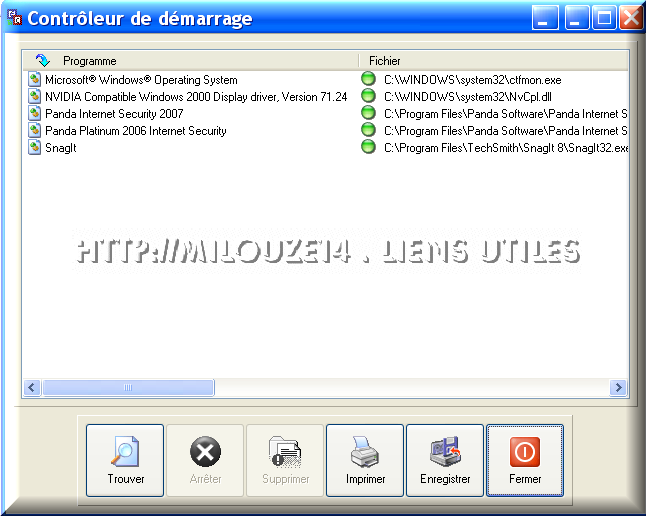Click the horizontal scrollbar right arrow

tap(619, 387)
